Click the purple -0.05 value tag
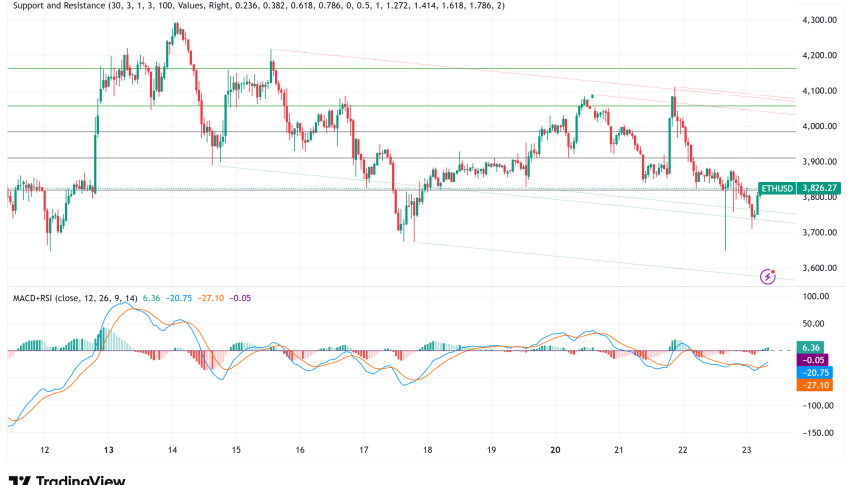The image size is (852, 485). (811, 360)
